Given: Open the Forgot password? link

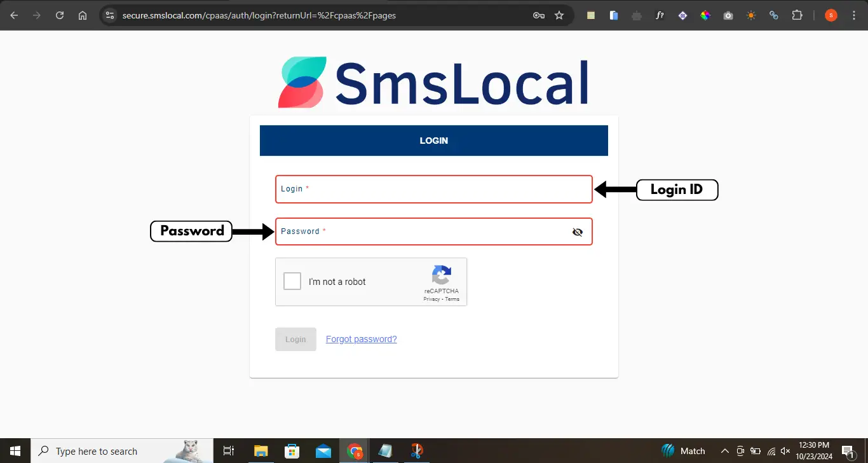Looking at the screenshot, I should (362, 339).
